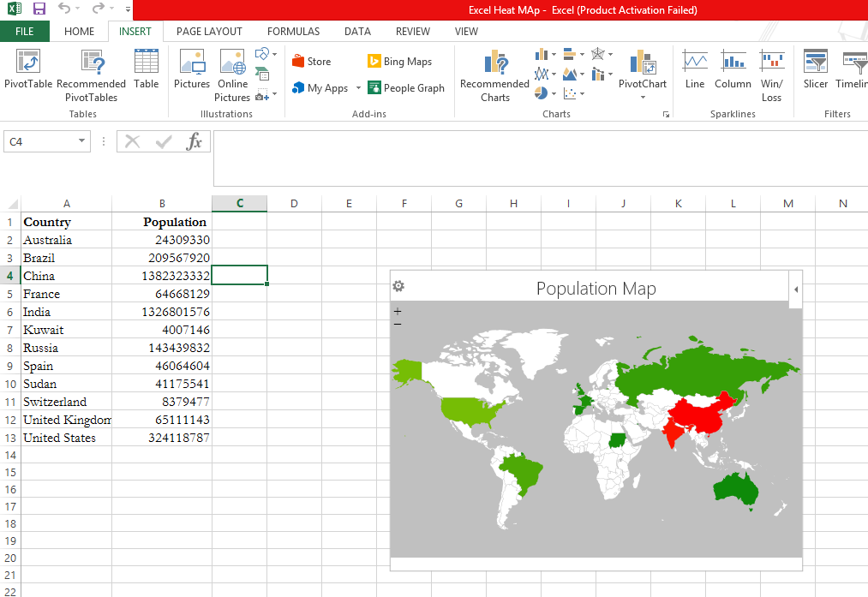The height and width of the screenshot is (597, 868).
Task: Open Recommended PivotTables
Action: pyautogui.click(x=91, y=63)
